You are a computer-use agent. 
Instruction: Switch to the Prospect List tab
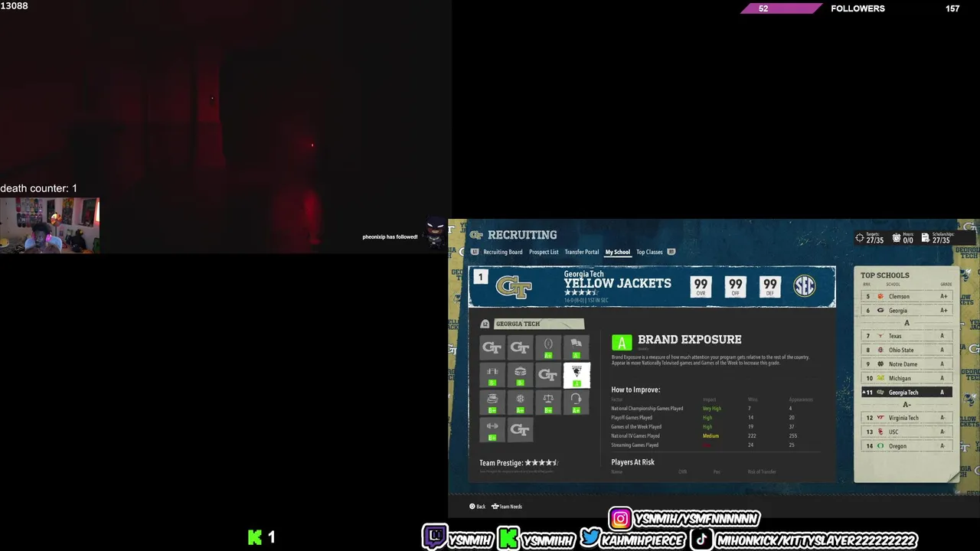pyautogui.click(x=544, y=252)
